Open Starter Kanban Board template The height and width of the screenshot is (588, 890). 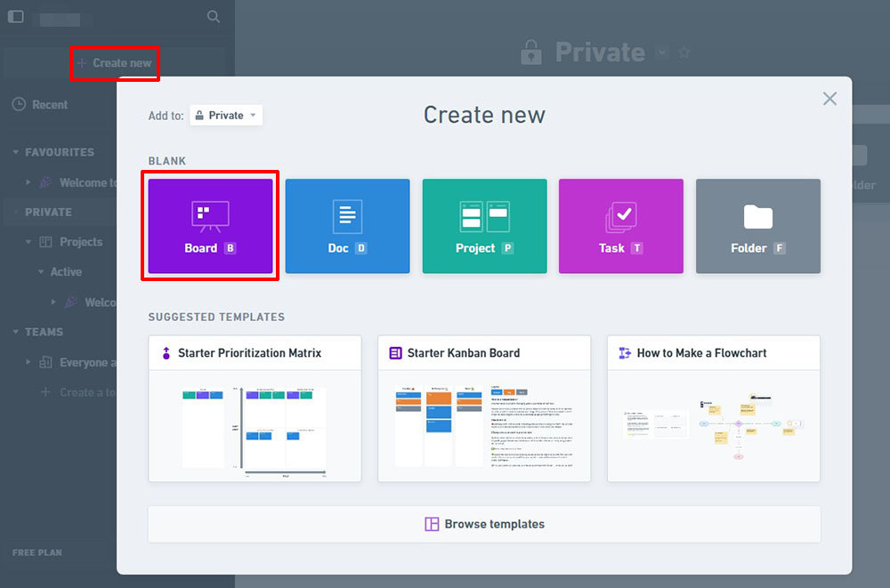(484, 408)
